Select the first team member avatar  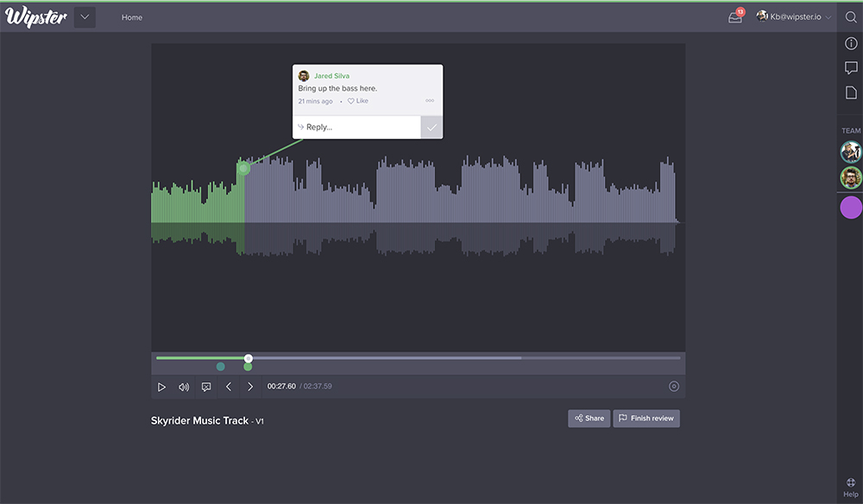tap(851, 152)
